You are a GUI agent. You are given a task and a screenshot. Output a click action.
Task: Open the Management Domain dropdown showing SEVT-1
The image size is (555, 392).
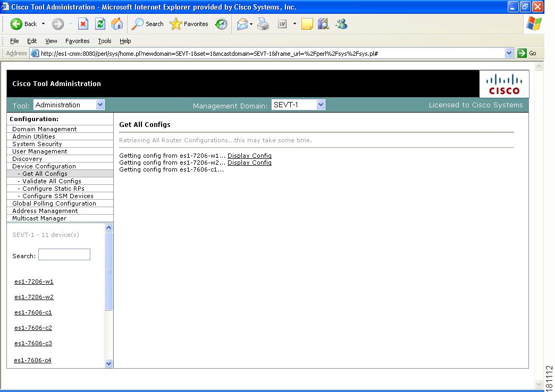(x=298, y=105)
